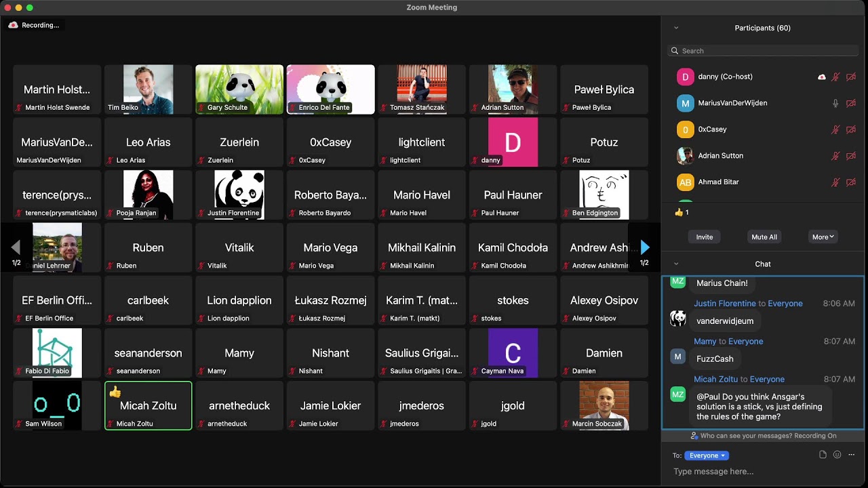
Task: Click the Invite button
Action: click(x=705, y=237)
